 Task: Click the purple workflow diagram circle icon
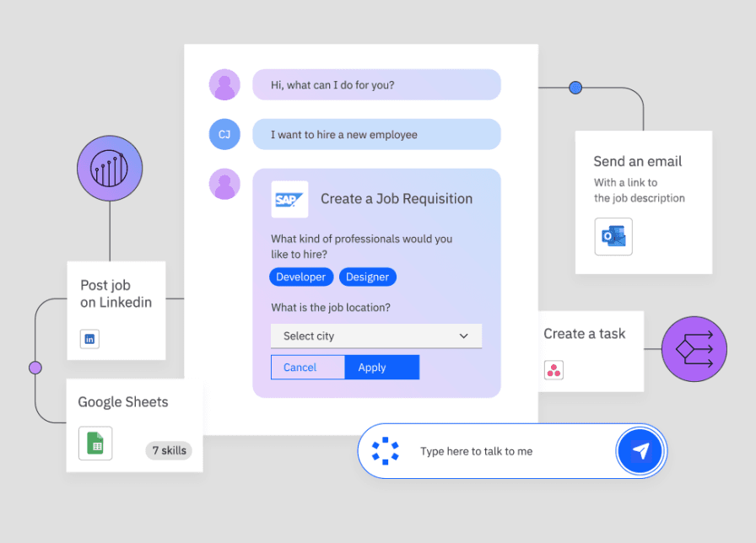(694, 349)
